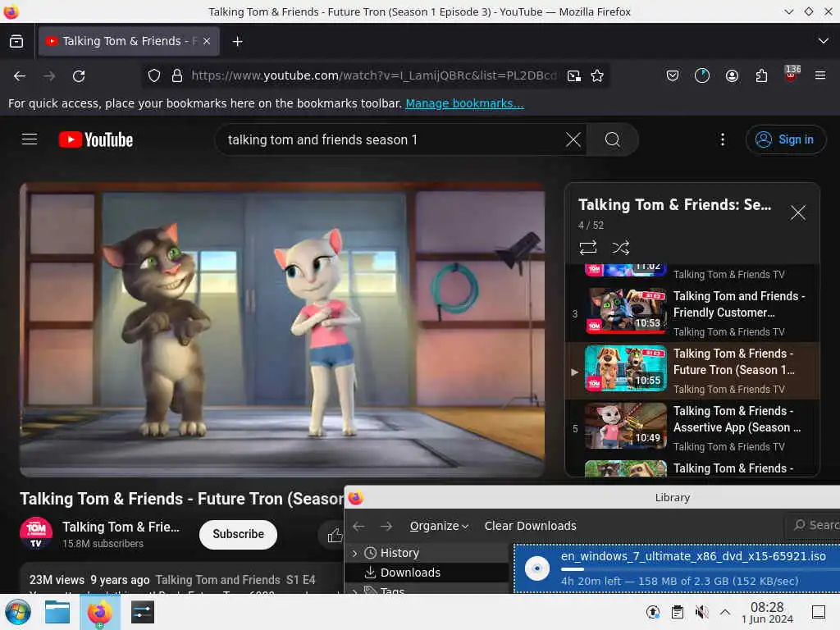This screenshot has width=840, height=630.
Task: Show the desktop with the peek button
Action: tap(819, 612)
